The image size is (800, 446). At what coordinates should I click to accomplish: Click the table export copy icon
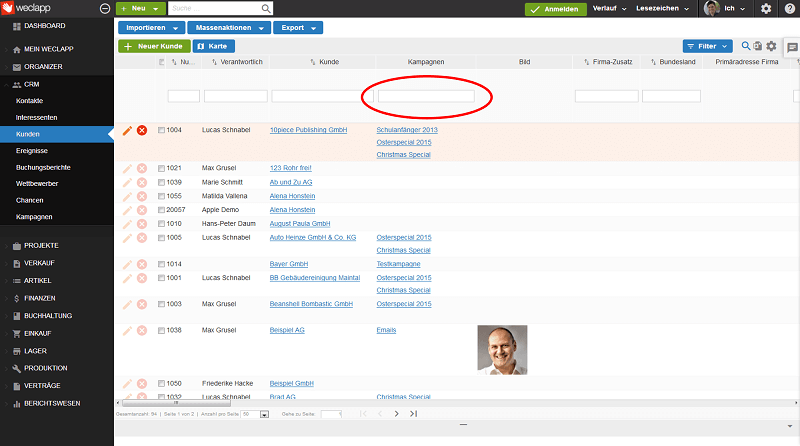click(x=758, y=46)
